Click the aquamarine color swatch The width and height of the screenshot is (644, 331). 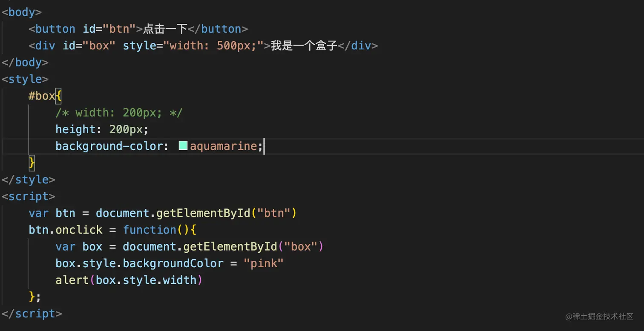click(x=183, y=146)
